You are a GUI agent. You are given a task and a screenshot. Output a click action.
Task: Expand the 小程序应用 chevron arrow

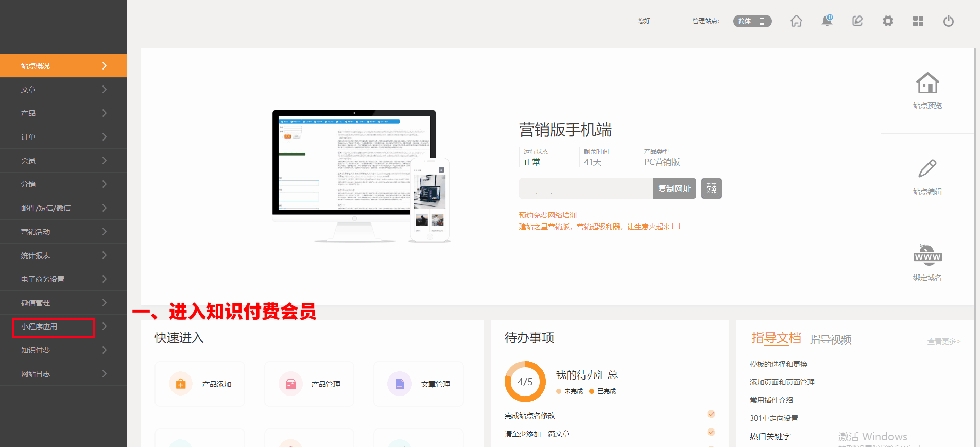click(x=105, y=326)
